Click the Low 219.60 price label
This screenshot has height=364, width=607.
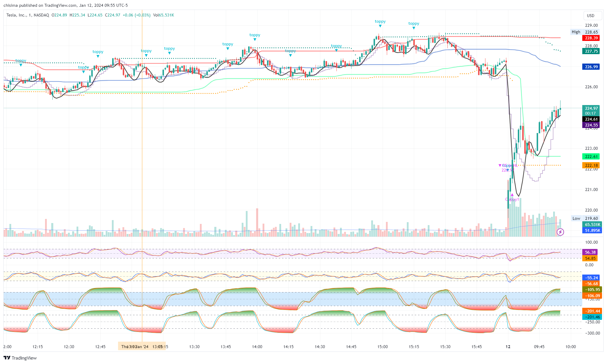591,218
